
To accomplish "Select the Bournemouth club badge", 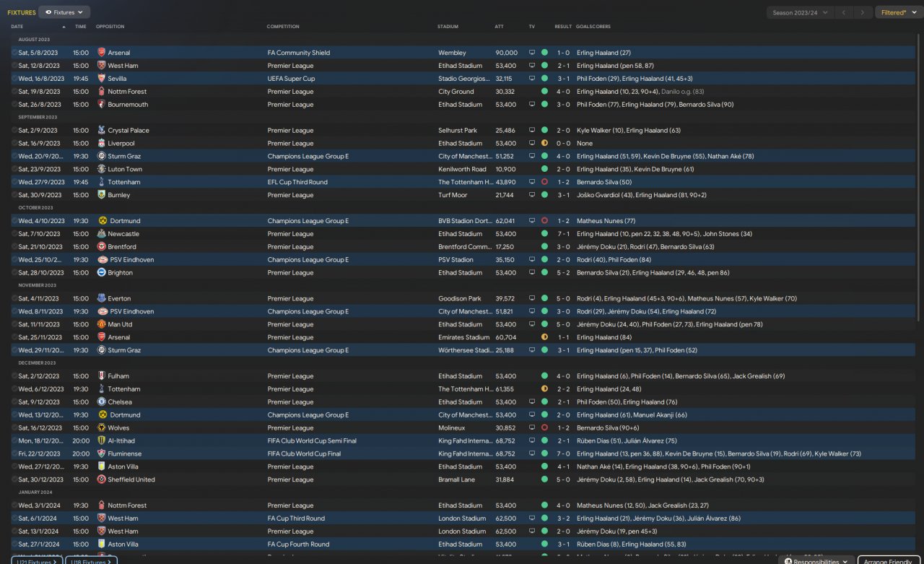I will click(101, 105).
